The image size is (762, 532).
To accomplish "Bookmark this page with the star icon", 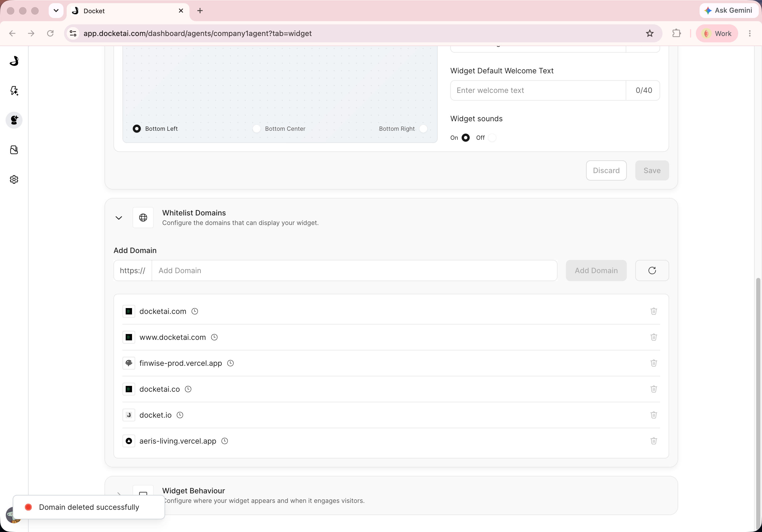I will click(650, 33).
